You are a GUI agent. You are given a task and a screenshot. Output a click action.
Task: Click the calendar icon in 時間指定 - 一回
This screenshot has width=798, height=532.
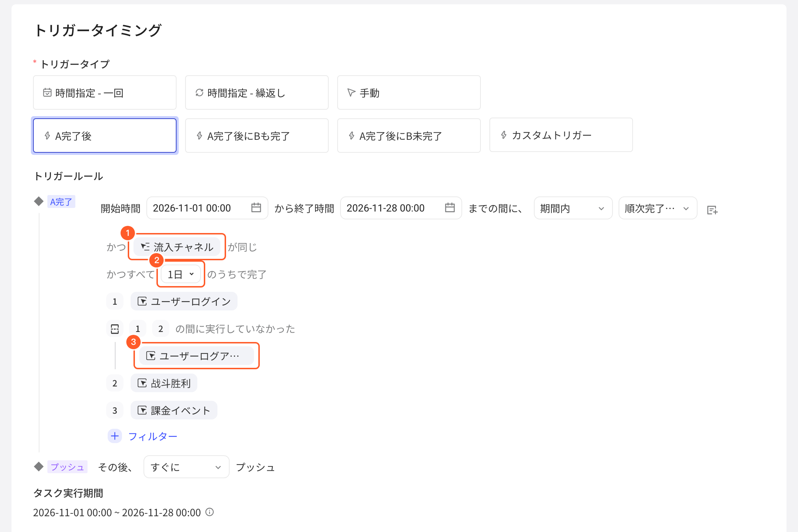[x=47, y=92]
